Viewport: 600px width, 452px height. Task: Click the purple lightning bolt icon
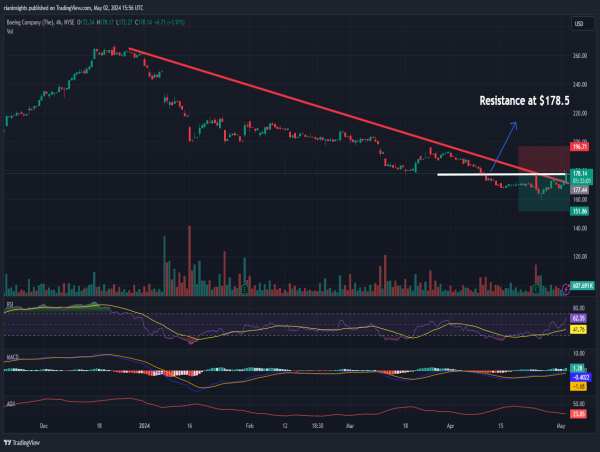tap(566, 289)
